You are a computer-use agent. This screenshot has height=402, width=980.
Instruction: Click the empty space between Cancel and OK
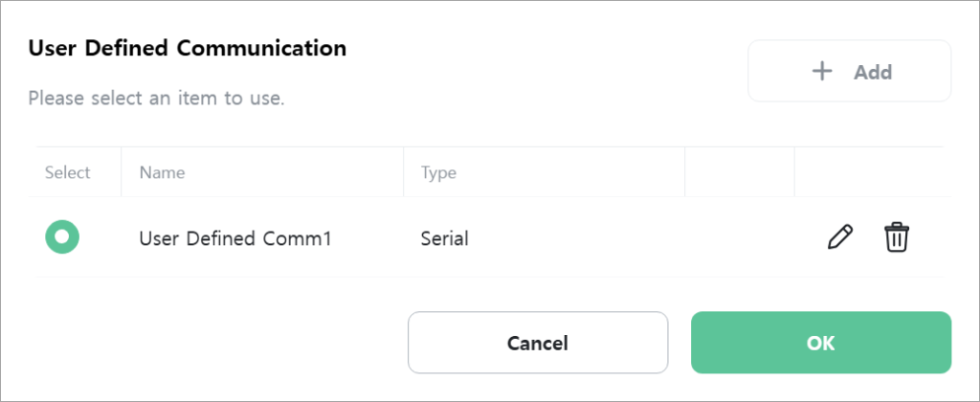(x=679, y=343)
